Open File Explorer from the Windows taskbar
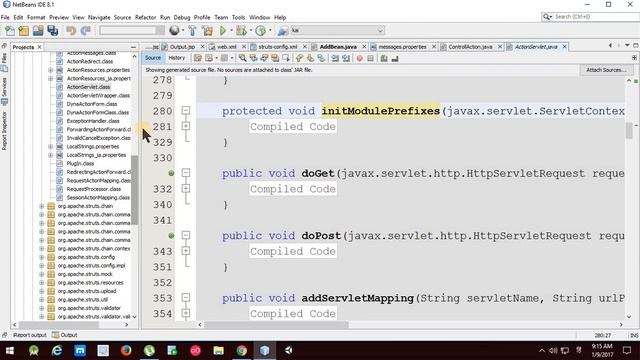The width and height of the screenshot is (640, 360). pos(218,350)
